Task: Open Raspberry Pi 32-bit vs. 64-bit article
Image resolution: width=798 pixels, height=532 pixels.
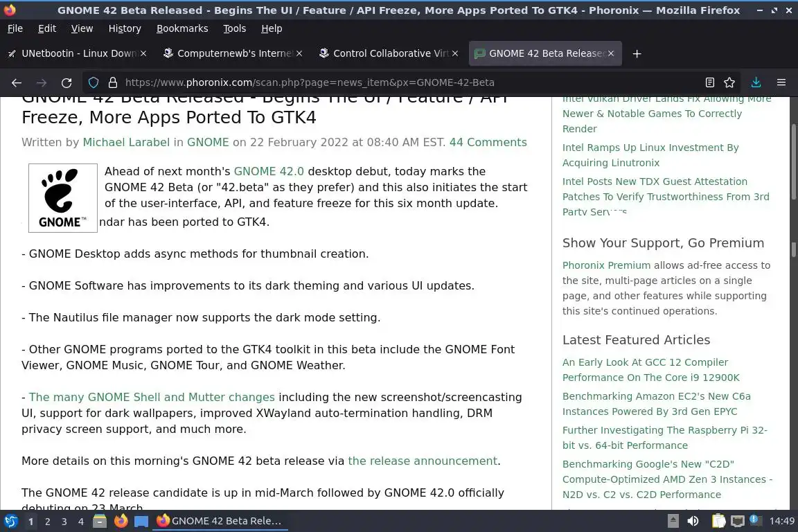Action: coord(665,438)
